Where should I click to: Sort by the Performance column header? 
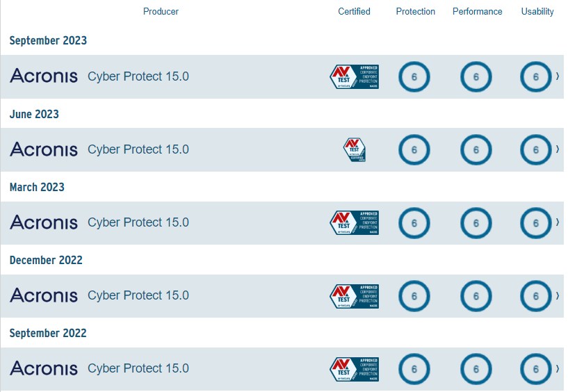click(478, 12)
